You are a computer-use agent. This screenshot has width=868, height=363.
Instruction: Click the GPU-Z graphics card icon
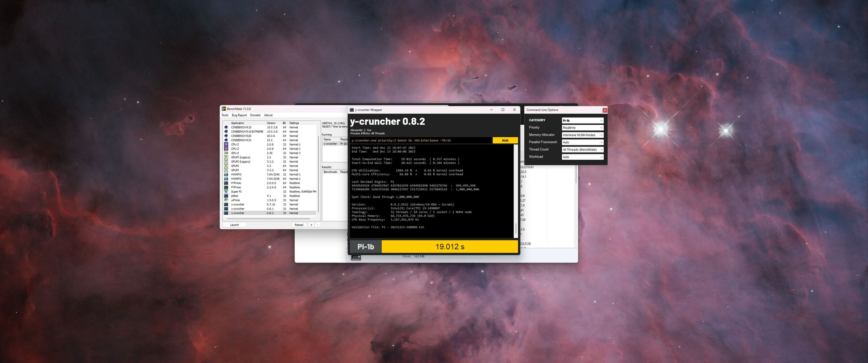[226, 153]
